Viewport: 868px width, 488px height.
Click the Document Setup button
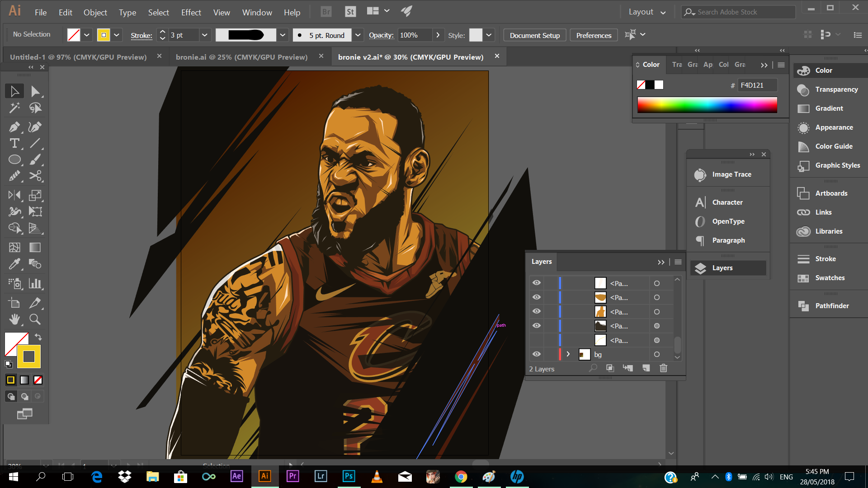point(535,35)
